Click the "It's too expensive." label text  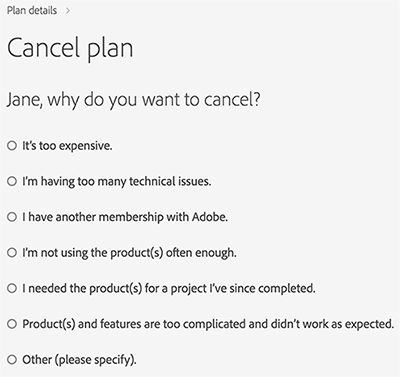(x=67, y=146)
